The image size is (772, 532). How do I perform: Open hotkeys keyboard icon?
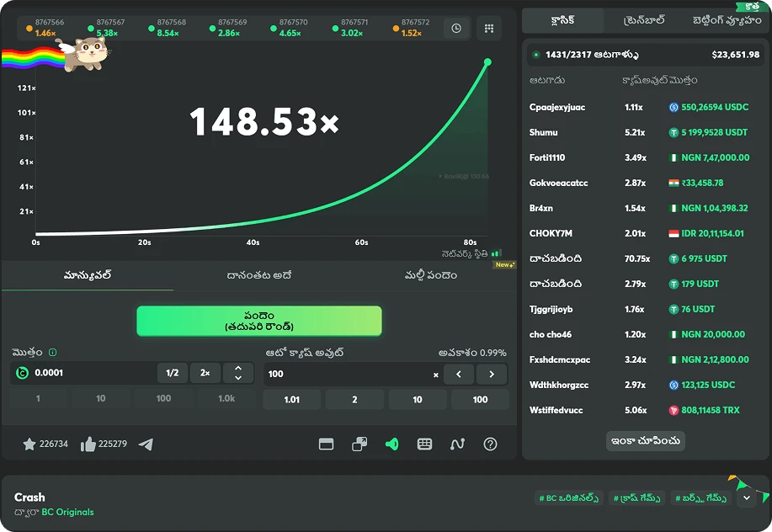(x=425, y=444)
